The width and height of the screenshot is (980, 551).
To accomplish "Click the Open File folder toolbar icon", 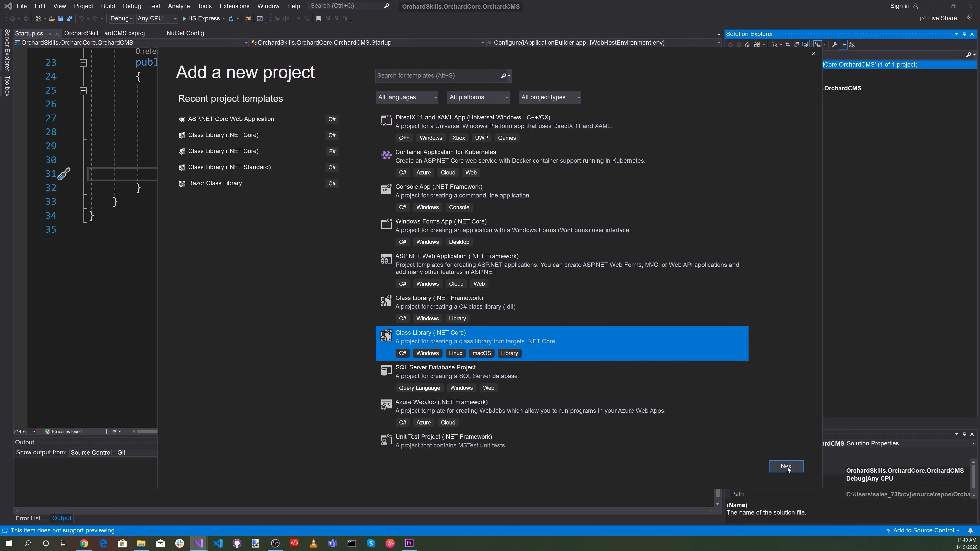I will click(x=52, y=19).
